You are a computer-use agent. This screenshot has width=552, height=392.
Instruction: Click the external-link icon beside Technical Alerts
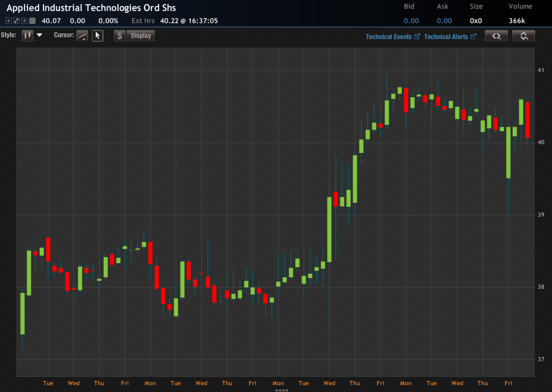point(473,36)
